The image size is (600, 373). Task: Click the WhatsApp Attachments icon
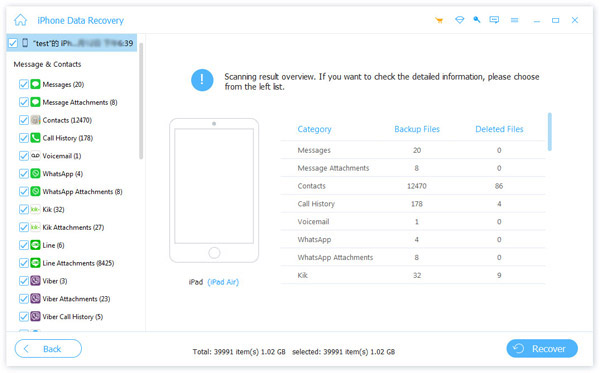[35, 191]
